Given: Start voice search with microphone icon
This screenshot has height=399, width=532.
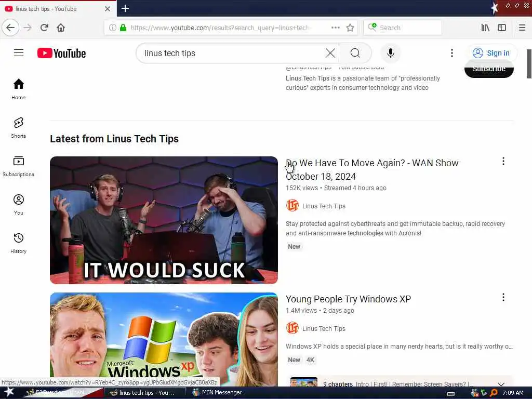Looking at the screenshot, I should 391,53.
